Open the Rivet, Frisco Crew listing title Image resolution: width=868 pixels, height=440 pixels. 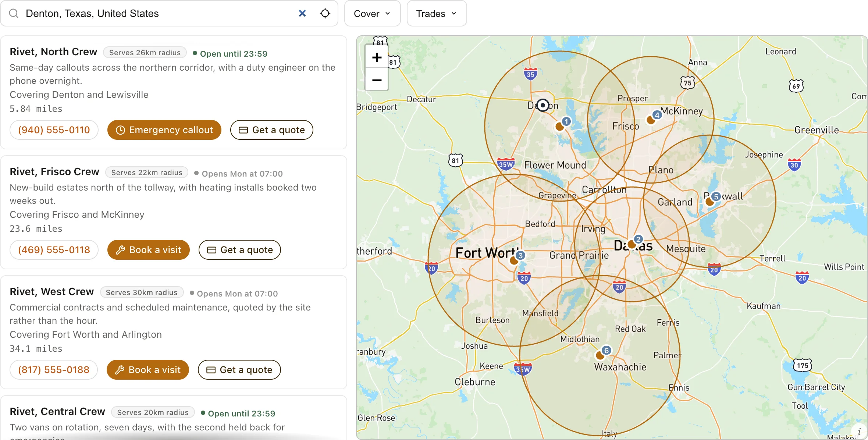tap(54, 172)
